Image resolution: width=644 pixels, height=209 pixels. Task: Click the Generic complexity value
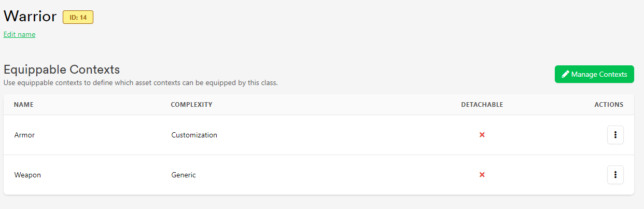(184, 175)
